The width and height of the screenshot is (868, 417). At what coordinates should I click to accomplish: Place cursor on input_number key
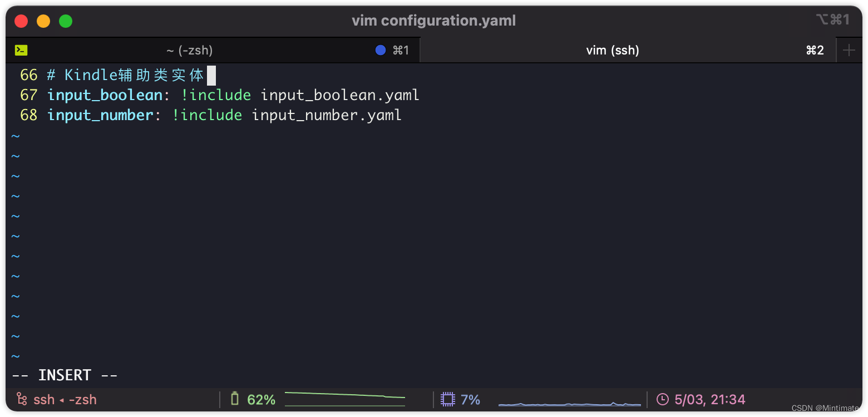(100, 115)
